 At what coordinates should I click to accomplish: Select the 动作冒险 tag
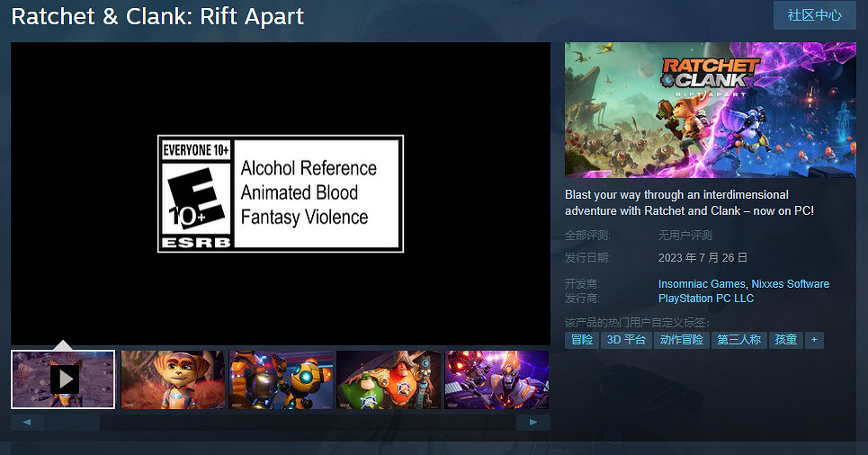[x=681, y=340]
